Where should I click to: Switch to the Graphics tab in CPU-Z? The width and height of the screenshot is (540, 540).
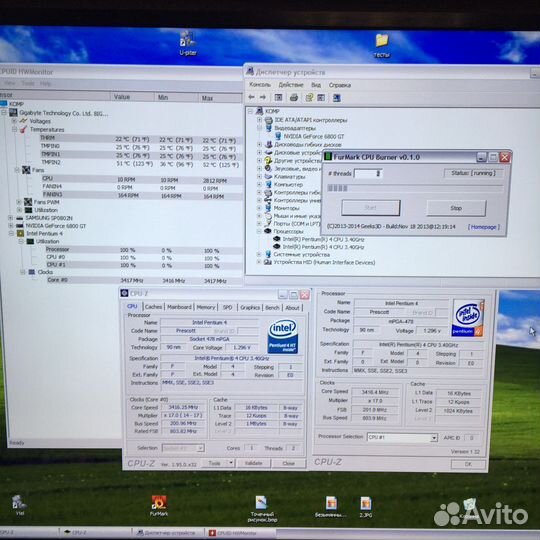250,308
